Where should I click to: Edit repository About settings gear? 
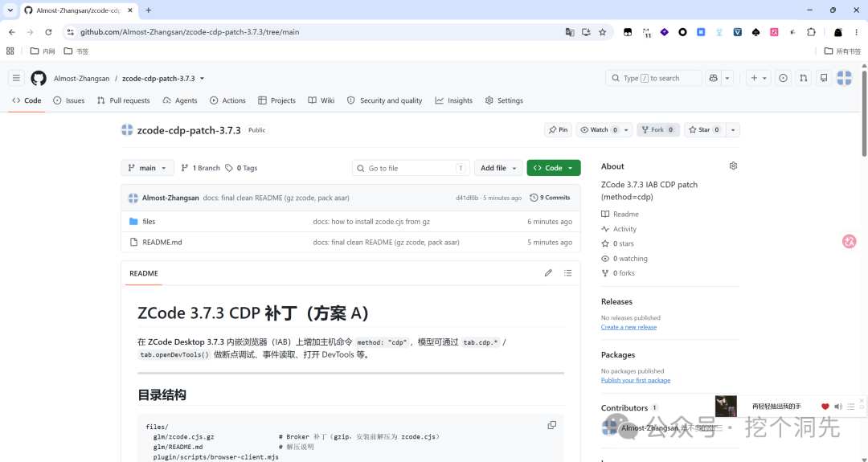coord(733,166)
